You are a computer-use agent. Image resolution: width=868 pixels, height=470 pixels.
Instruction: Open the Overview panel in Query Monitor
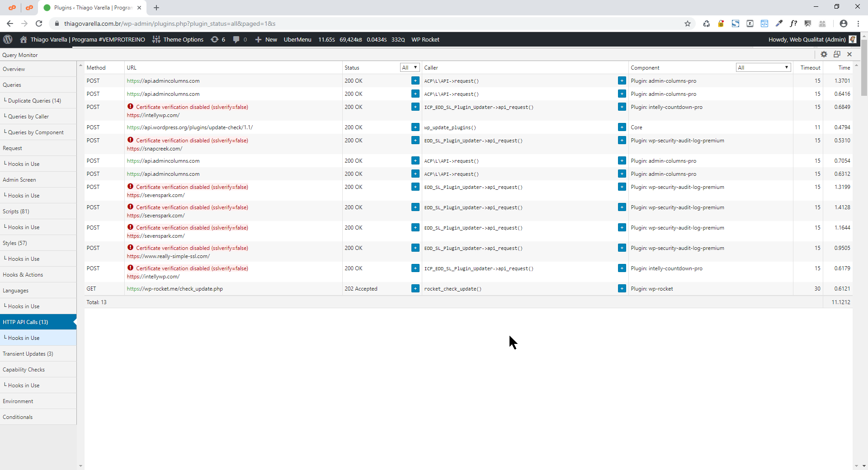38,69
